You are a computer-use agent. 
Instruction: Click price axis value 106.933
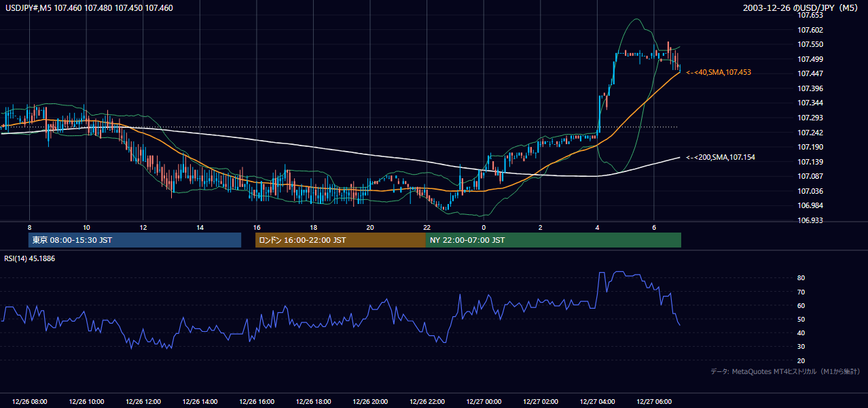[x=810, y=220]
